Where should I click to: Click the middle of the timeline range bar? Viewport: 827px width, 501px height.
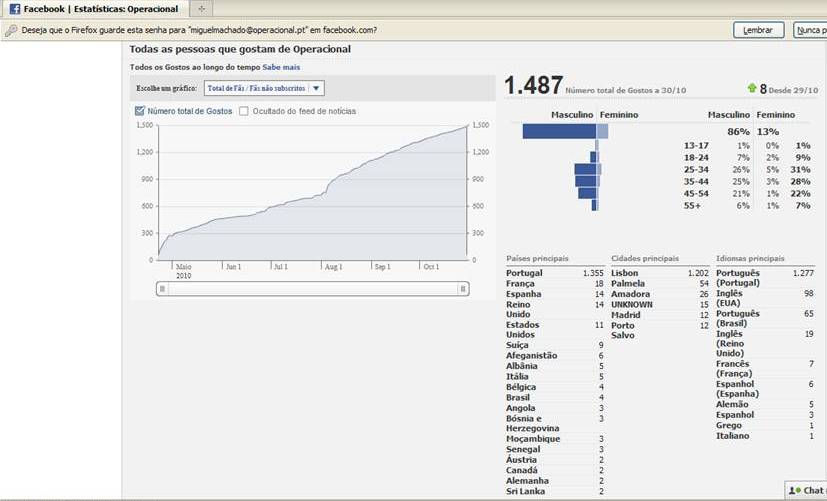[x=313, y=288]
